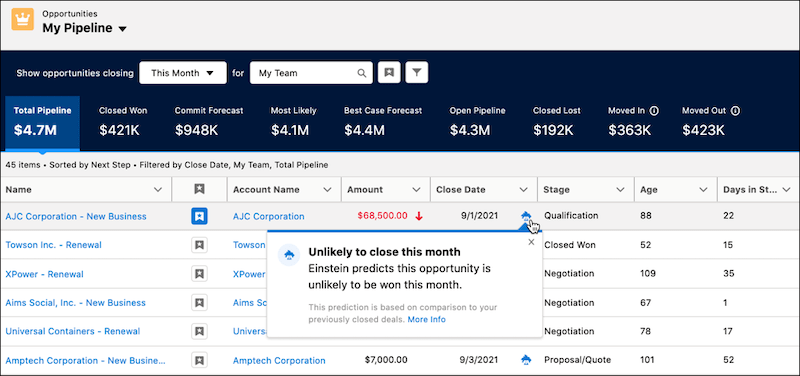Viewport: 800px width, 376px height.
Task: Open XPower - Renewal opportunity
Action: (x=44, y=274)
